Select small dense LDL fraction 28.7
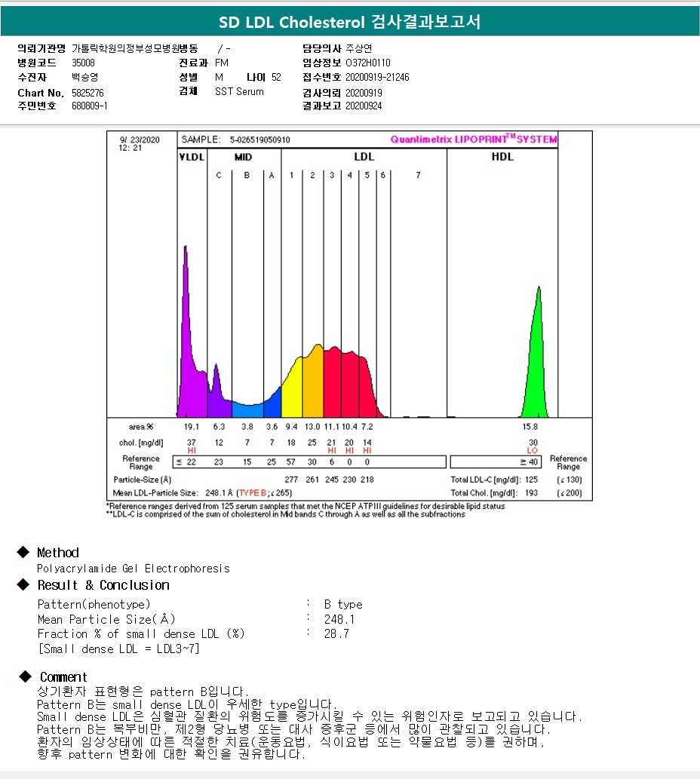Screen dimensions: 700x779 (x=336, y=634)
